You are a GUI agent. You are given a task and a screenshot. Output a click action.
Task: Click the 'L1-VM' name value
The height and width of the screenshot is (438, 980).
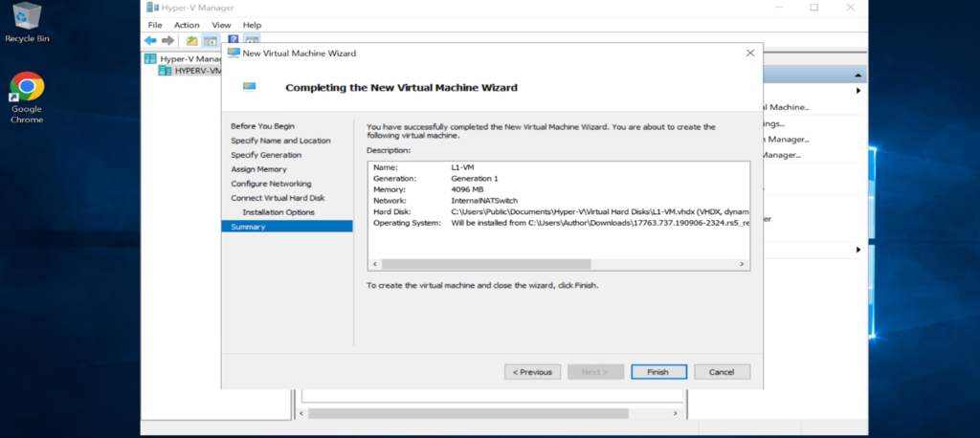[x=462, y=167]
